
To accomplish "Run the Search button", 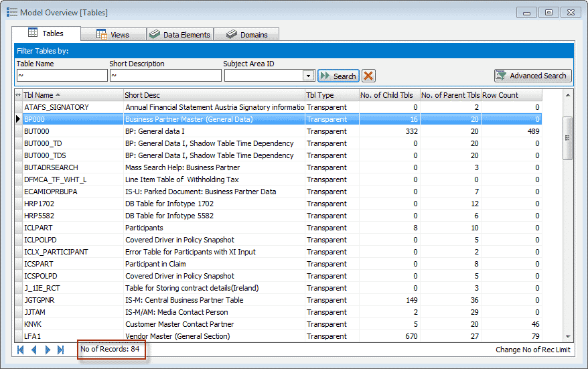I will point(339,76).
